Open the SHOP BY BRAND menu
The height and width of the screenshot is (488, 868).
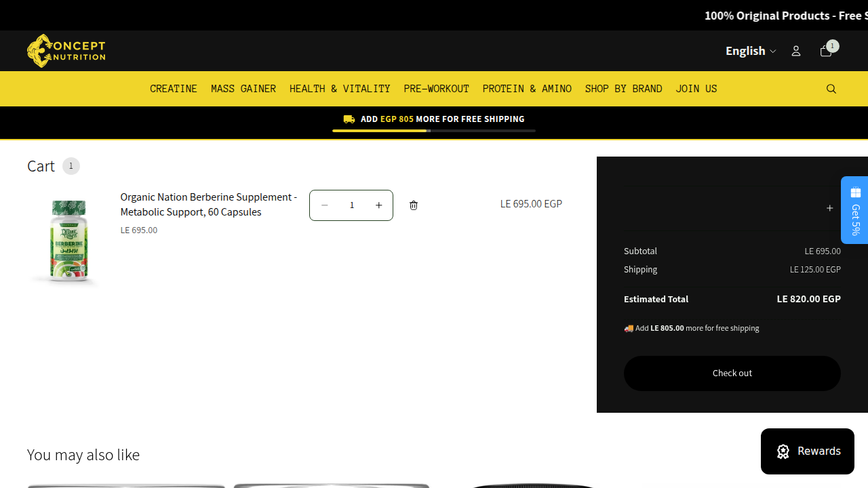pos(624,89)
